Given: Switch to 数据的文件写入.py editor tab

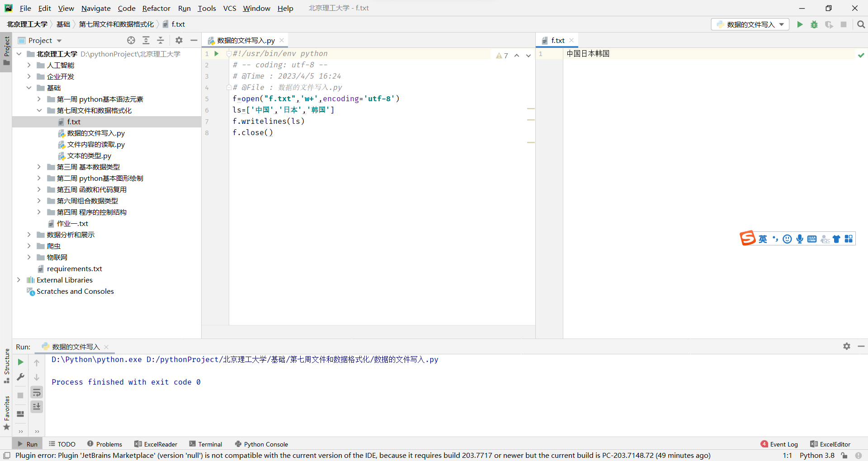Looking at the screenshot, I should [x=246, y=40].
